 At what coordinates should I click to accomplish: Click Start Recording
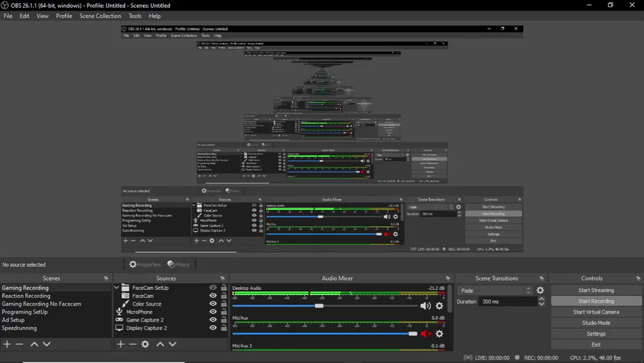pyautogui.click(x=596, y=301)
